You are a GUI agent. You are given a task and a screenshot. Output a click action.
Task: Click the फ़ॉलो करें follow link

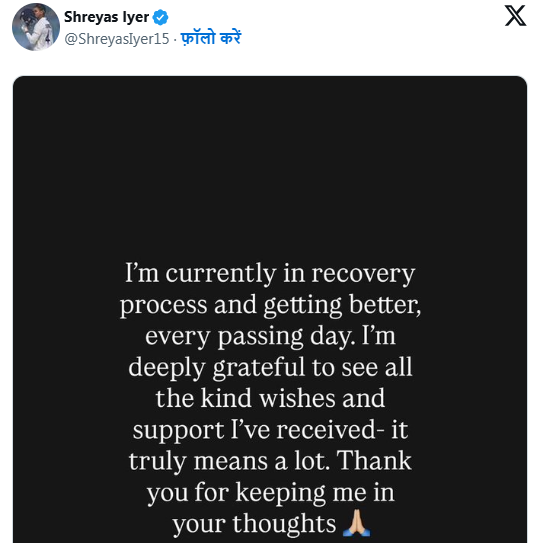[x=211, y=38]
